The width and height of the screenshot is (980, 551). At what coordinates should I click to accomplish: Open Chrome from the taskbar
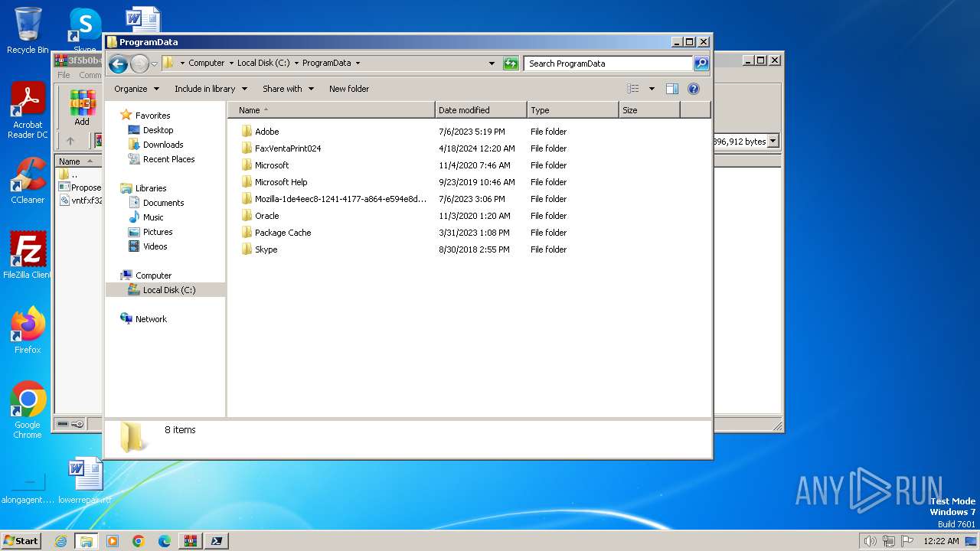pyautogui.click(x=139, y=541)
